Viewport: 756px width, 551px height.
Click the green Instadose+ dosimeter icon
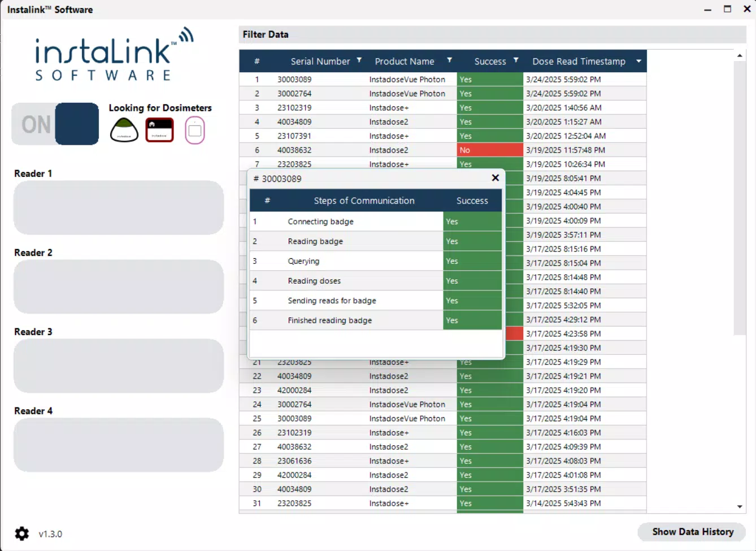point(124,130)
